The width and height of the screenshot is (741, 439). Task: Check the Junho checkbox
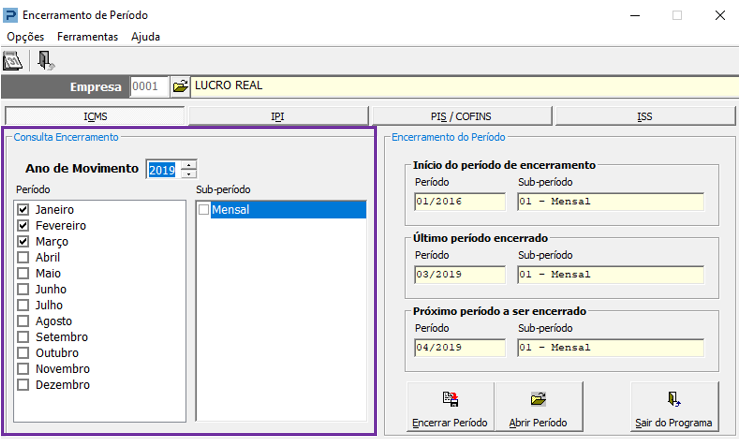click(23, 289)
